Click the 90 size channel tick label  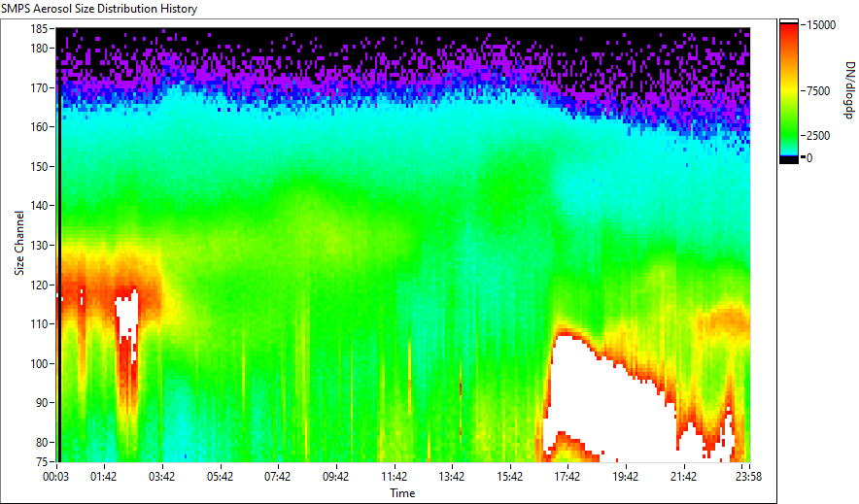pos(42,403)
